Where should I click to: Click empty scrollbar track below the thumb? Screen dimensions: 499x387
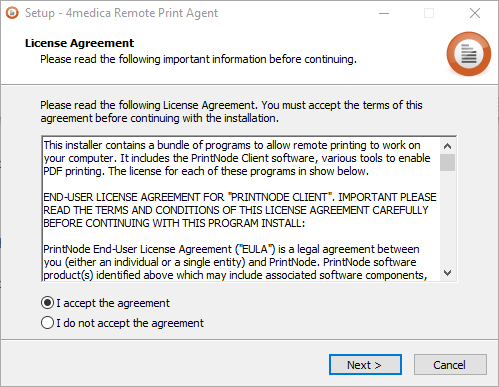pos(447,218)
